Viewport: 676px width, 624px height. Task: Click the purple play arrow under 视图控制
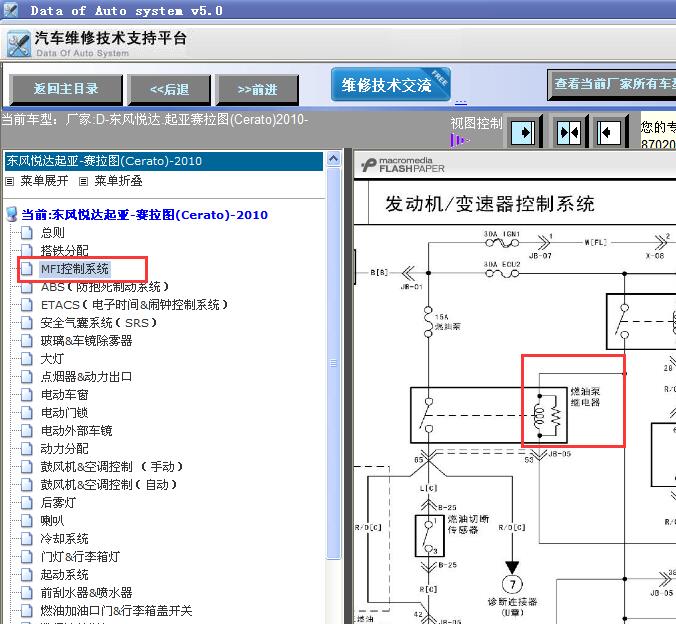[459, 140]
